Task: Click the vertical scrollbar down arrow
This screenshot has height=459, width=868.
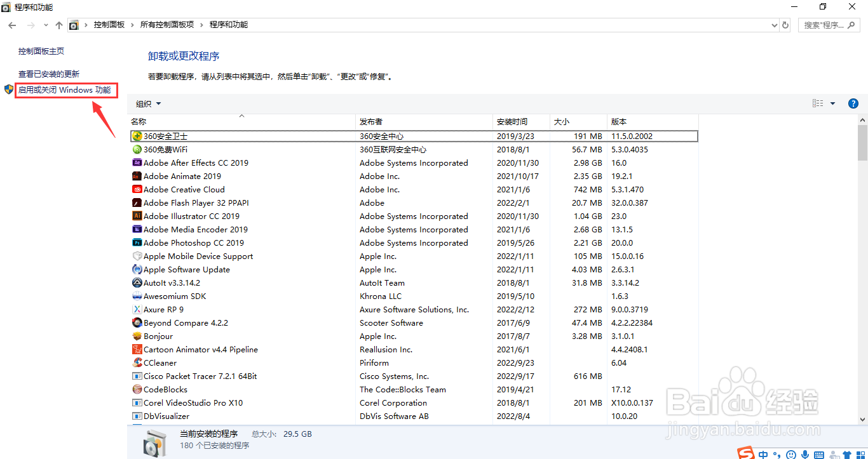Action: click(862, 419)
